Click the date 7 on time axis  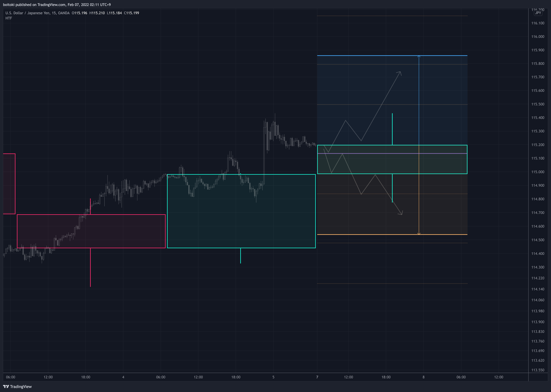pyautogui.click(x=317, y=377)
